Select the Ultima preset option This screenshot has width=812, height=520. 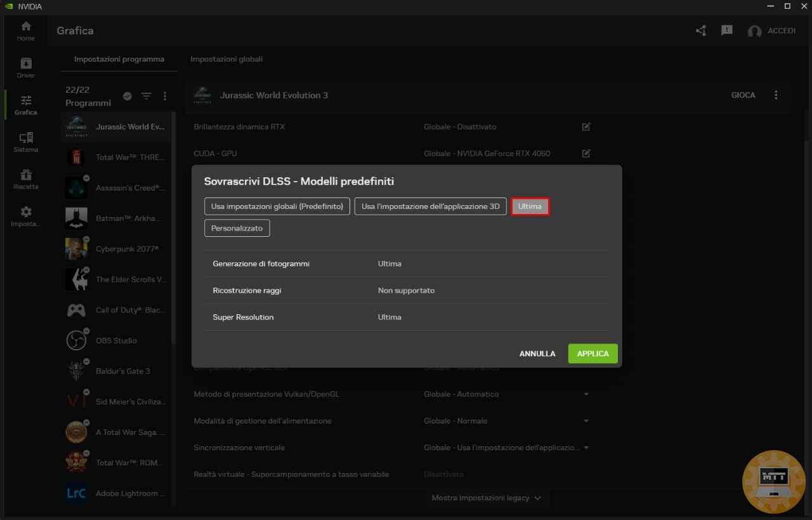pos(530,206)
